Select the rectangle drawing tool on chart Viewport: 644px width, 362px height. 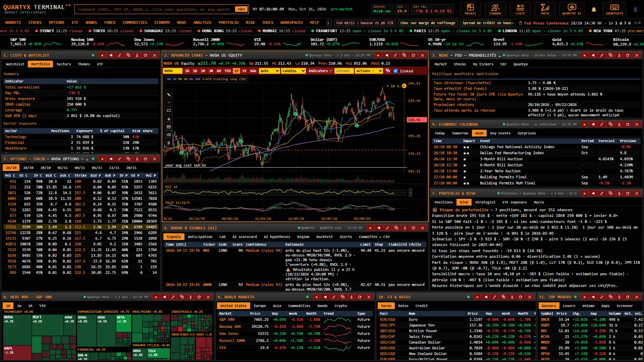[169, 111]
